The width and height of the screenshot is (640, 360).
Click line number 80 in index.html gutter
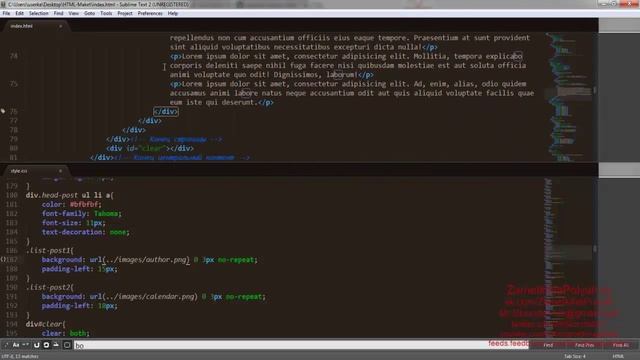(13, 148)
